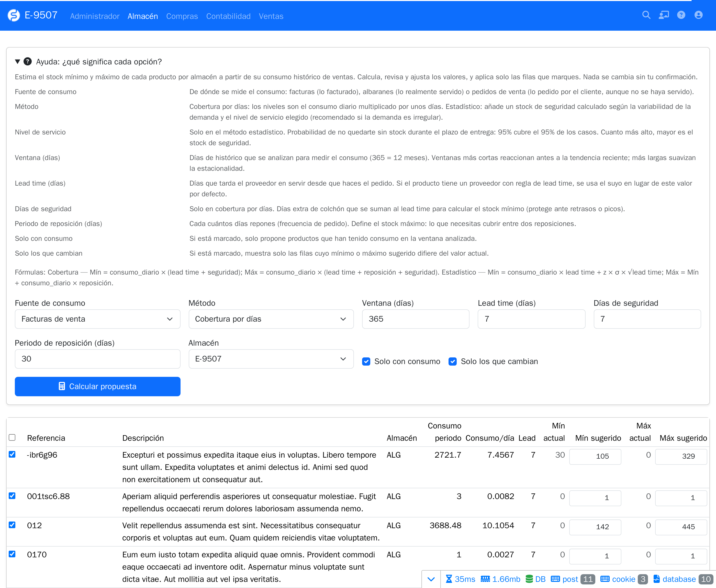Viewport: 716px width, 588px height.
Task: Click the Ayuda: ¿qué significa cada opción? summary
Action: point(99,62)
